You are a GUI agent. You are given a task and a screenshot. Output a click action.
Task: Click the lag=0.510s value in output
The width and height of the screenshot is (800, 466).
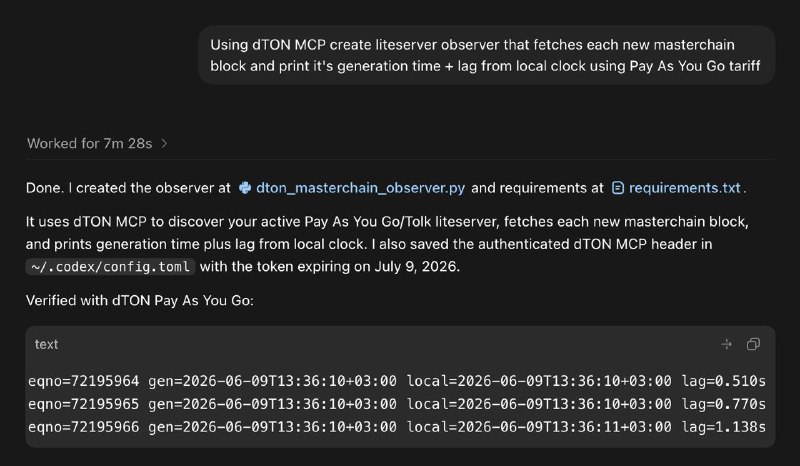point(723,381)
